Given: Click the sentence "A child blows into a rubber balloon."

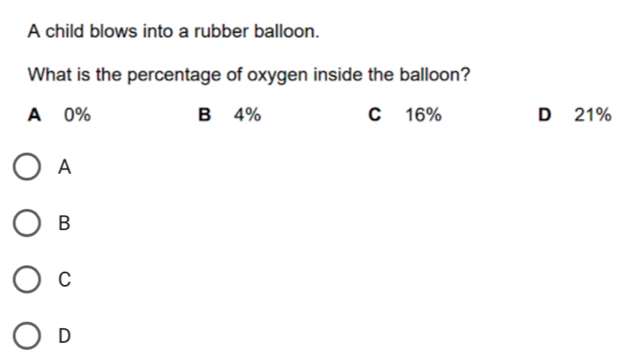Looking at the screenshot, I should click(174, 33).
